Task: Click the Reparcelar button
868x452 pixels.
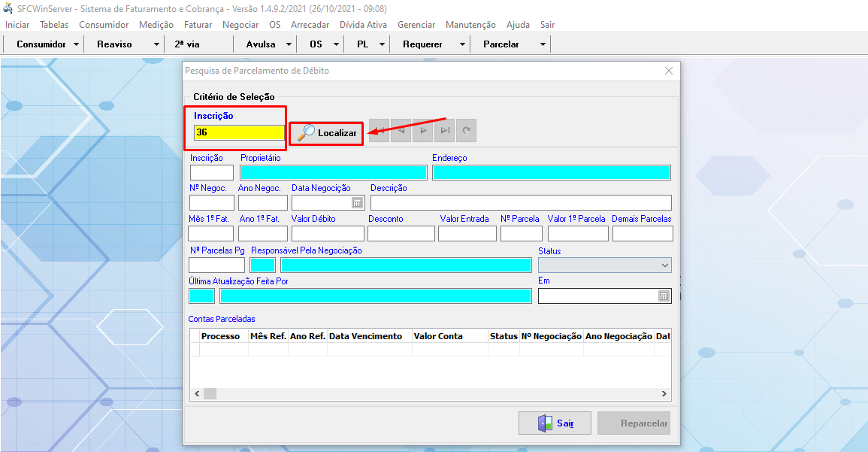Action: [x=634, y=423]
